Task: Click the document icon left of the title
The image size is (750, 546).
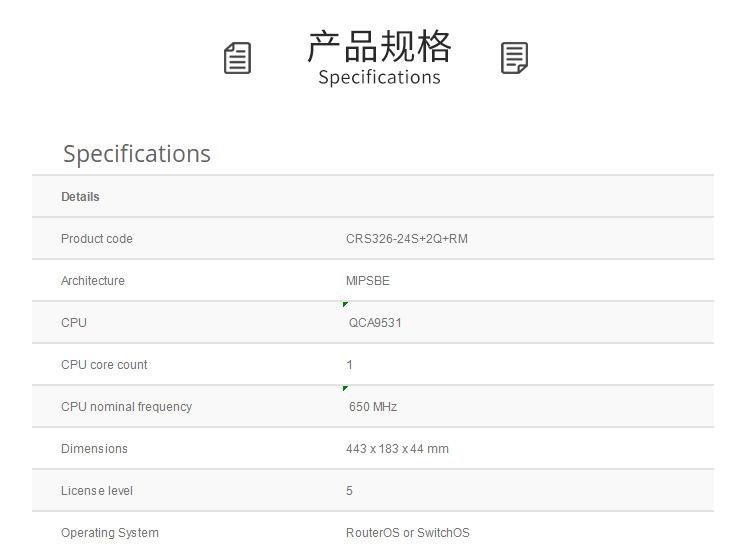Action: (237, 58)
